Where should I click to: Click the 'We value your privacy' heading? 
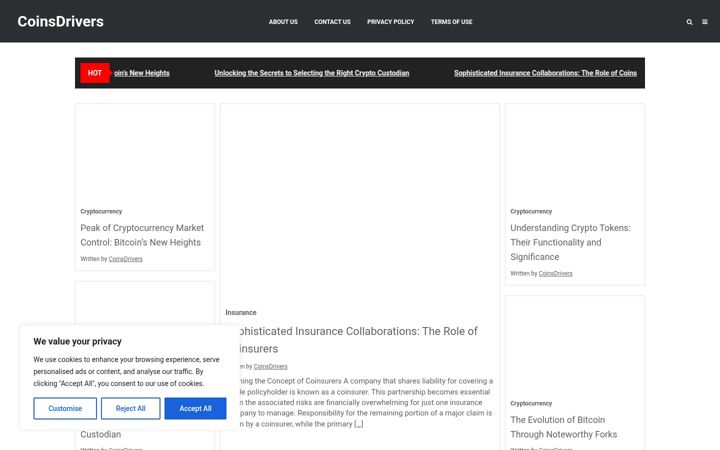[78, 342]
